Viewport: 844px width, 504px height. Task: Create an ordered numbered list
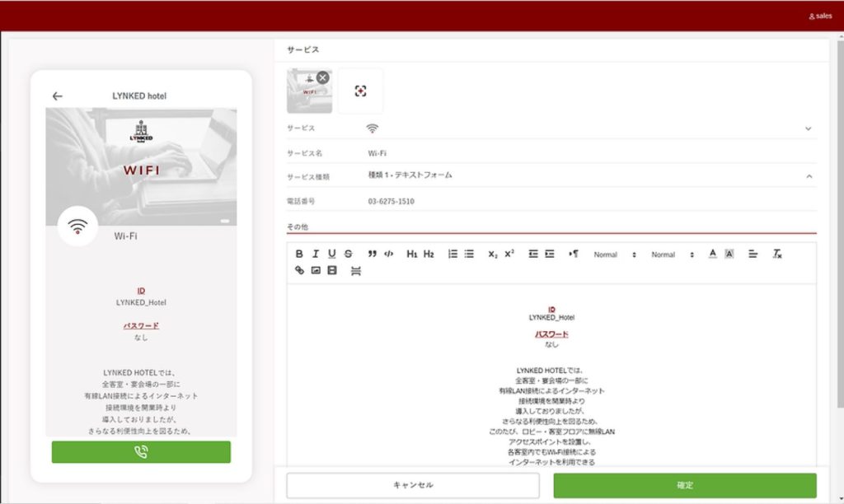coord(452,254)
